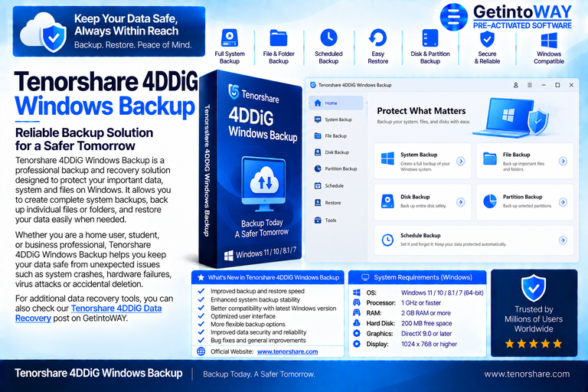Click the Full System Backup feature icon
Image resolution: width=588 pixels, height=392 pixels.
pyautogui.click(x=230, y=38)
